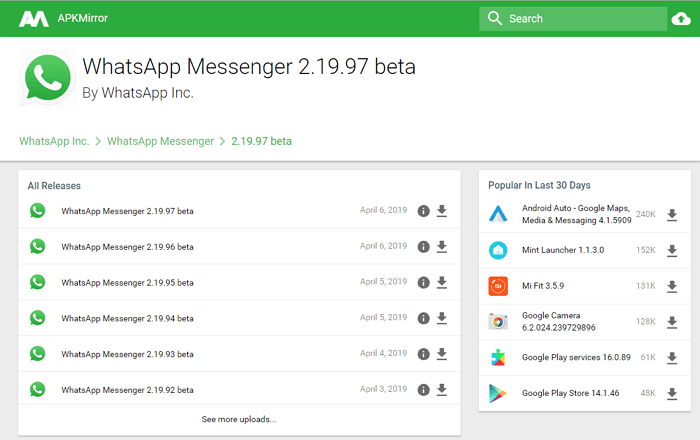The image size is (700, 440).
Task: Expand list with See more uploads
Action: click(239, 419)
